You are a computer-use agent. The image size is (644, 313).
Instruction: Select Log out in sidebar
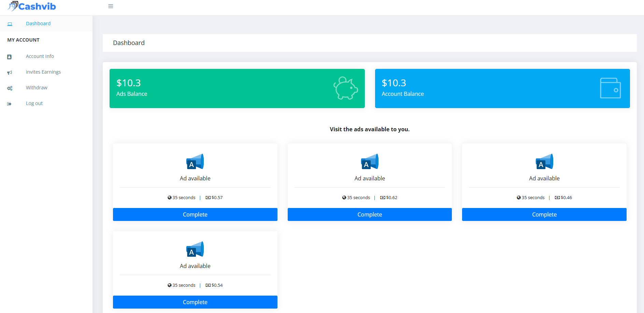pyautogui.click(x=34, y=103)
